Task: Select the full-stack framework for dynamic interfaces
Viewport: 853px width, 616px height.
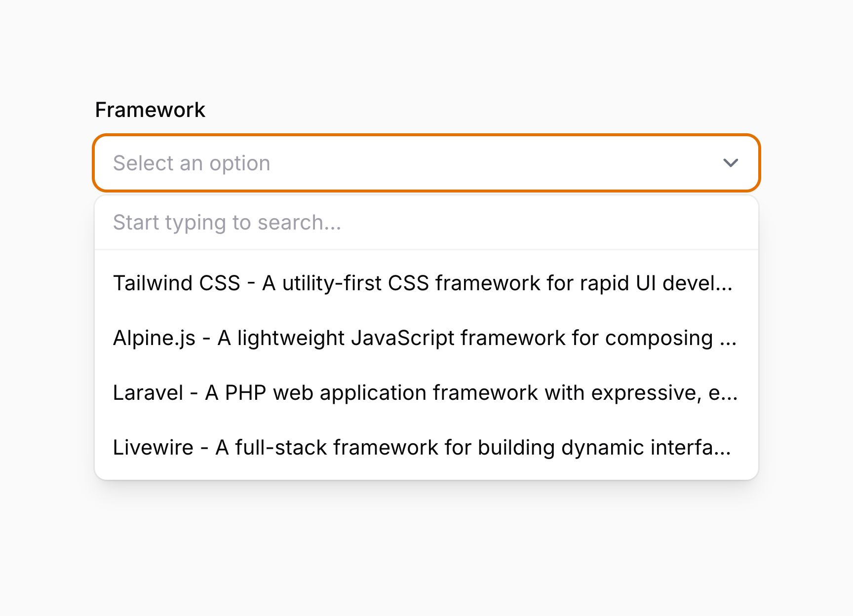Action: pyautogui.click(x=426, y=448)
